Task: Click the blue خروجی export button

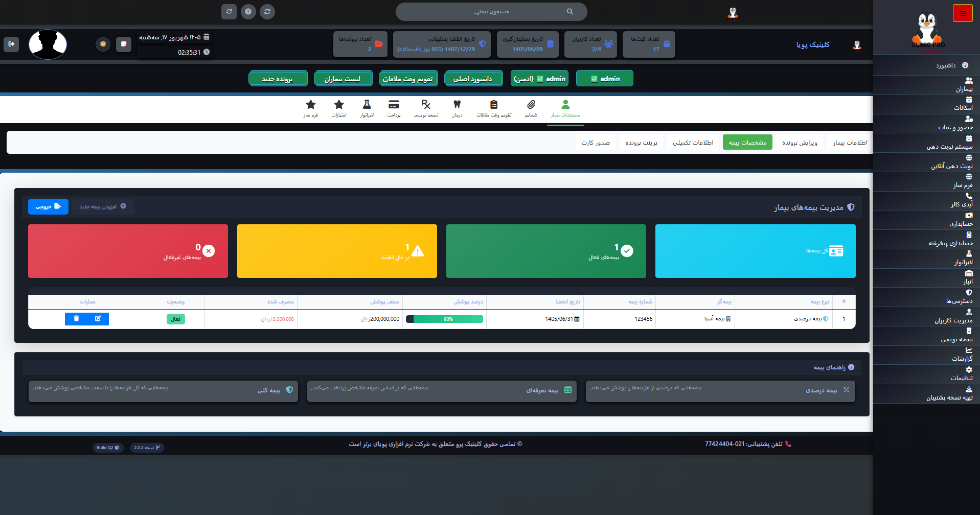Action: click(x=48, y=206)
